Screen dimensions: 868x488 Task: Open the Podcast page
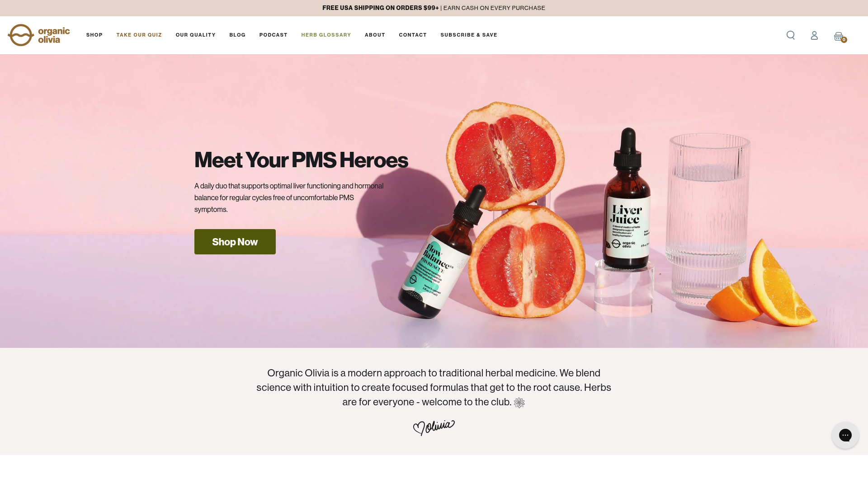pos(274,35)
